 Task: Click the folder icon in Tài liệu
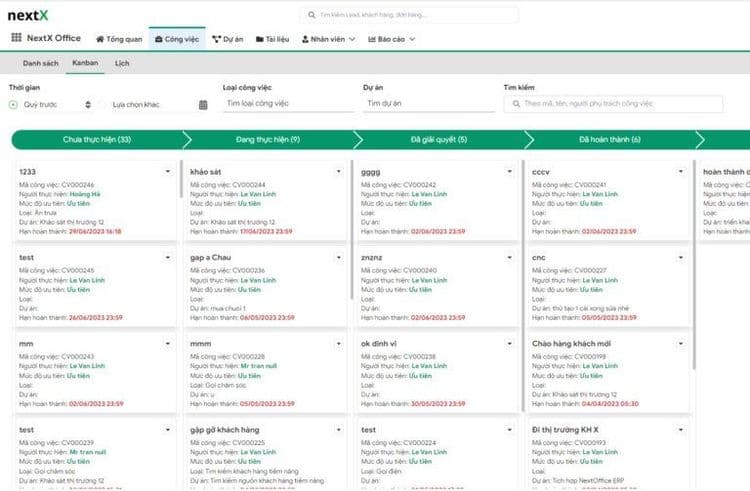tap(257, 39)
